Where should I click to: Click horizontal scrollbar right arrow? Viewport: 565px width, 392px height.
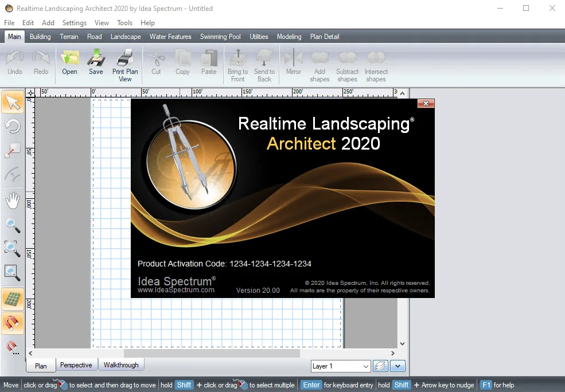393,354
